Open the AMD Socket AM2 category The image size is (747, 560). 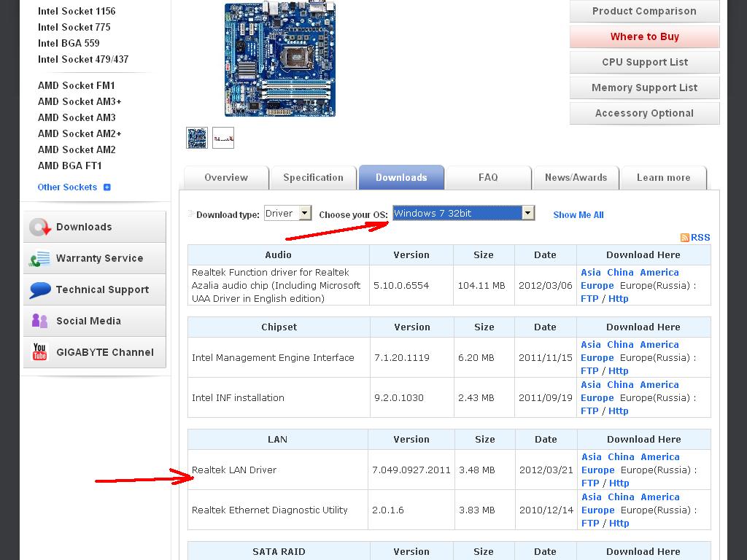(x=77, y=150)
